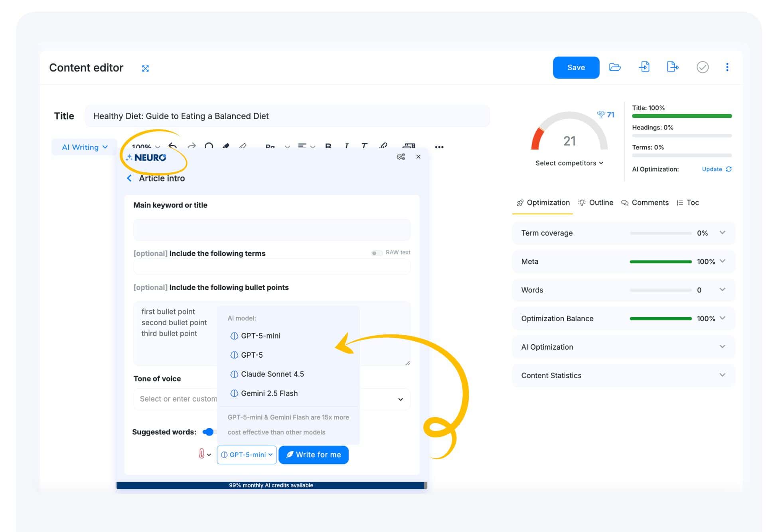
Task: Click the Save button
Action: point(576,67)
